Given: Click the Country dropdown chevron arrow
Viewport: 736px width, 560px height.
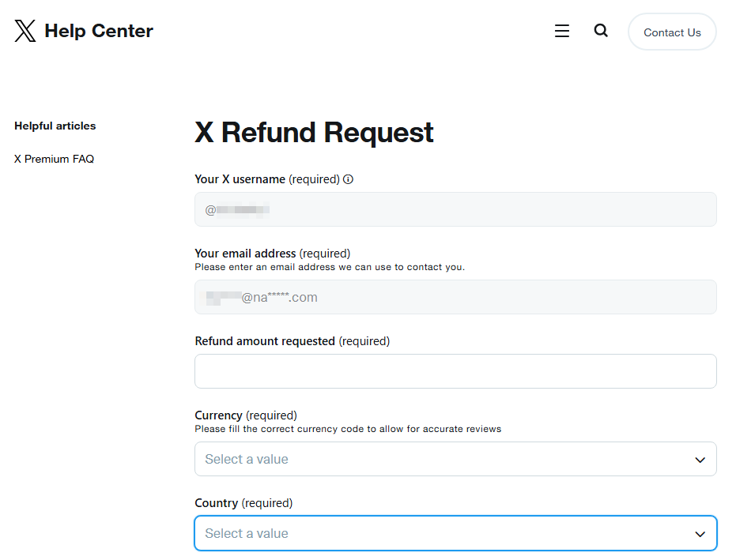Looking at the screenshot, I should (700, 534).
